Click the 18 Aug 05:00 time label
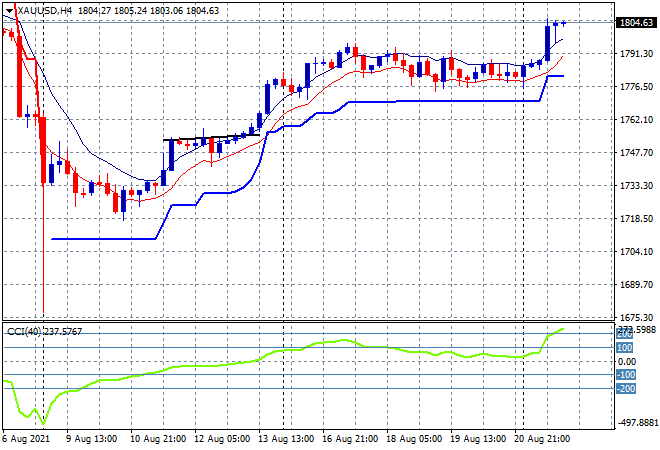Image resolution: width=660 pixels, height=450 pixels. [x=414, y=439]
